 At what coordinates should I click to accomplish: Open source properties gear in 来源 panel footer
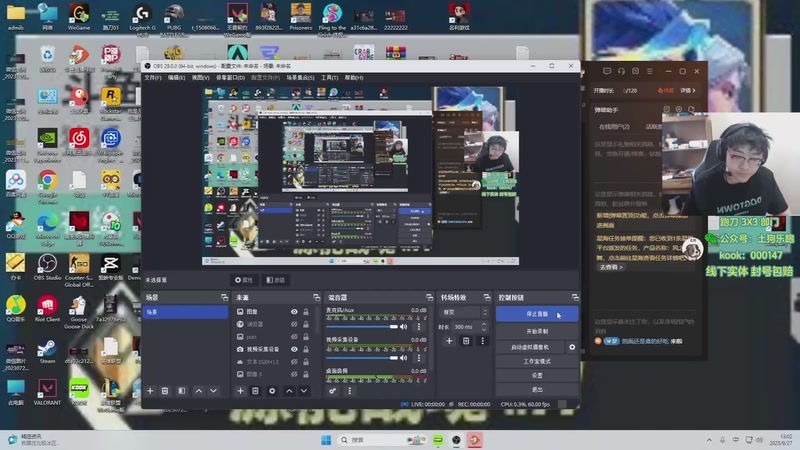[x=272, y=391]
